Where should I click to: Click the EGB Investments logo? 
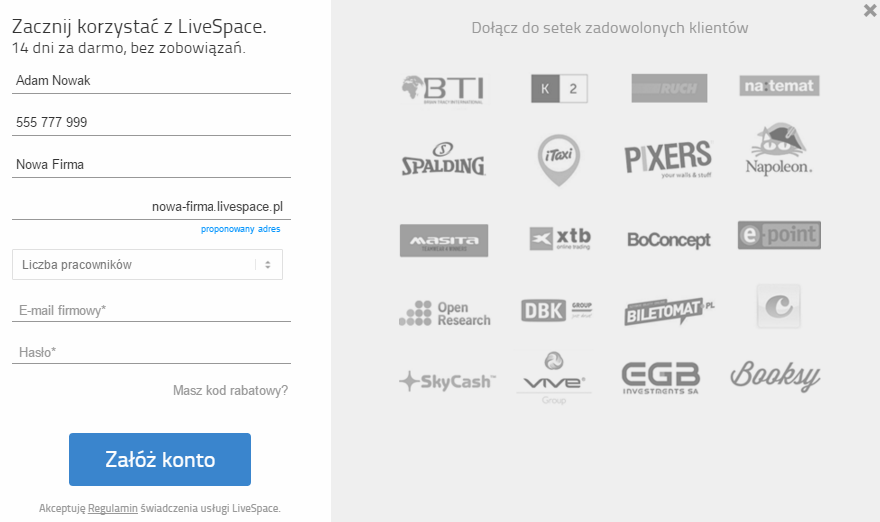pyautogui.click(x=661, y=378)
